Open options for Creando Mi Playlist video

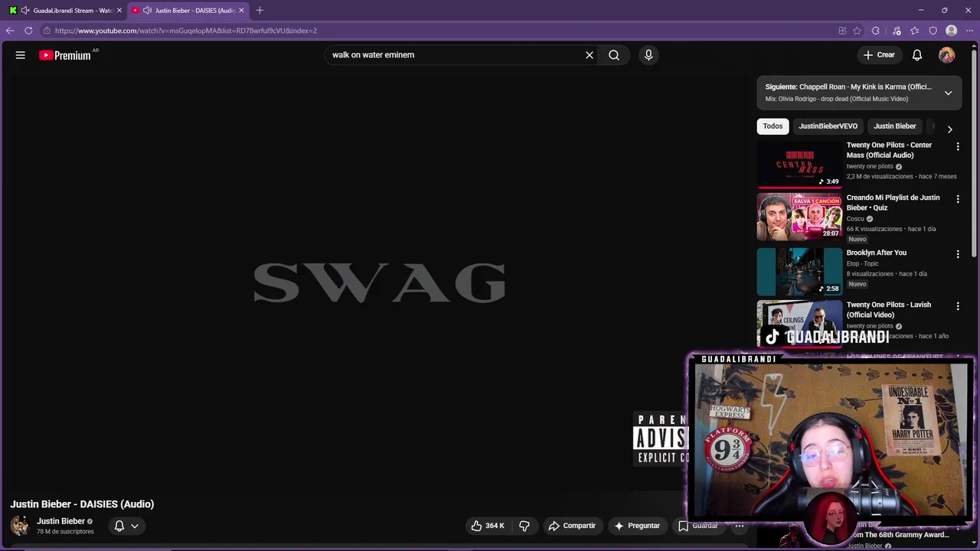pos(958,199)
